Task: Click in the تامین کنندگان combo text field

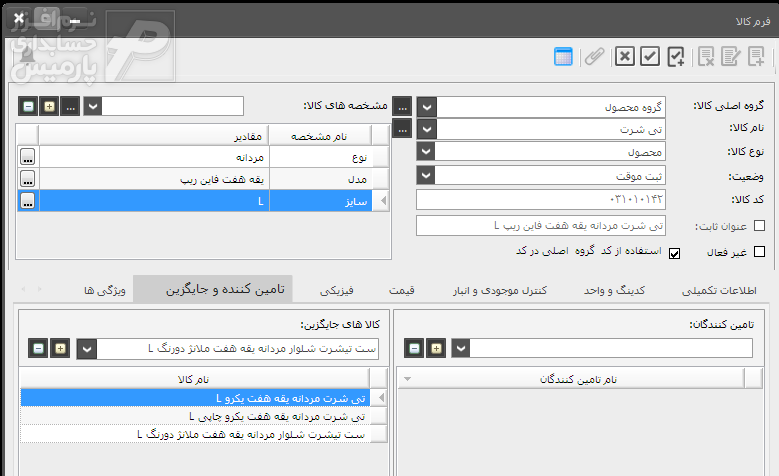Action: point(611,348)
